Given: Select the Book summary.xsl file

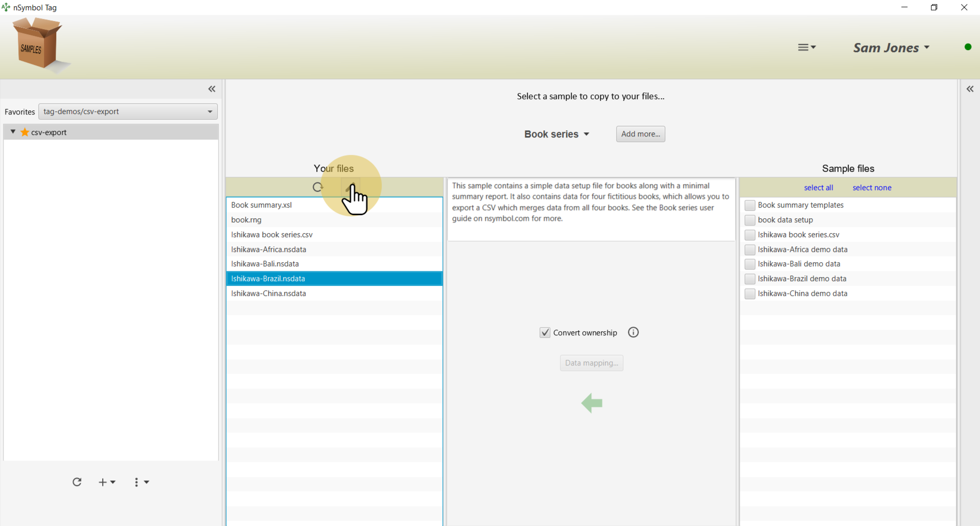Looking at the screenshot, I should (334, 205).
